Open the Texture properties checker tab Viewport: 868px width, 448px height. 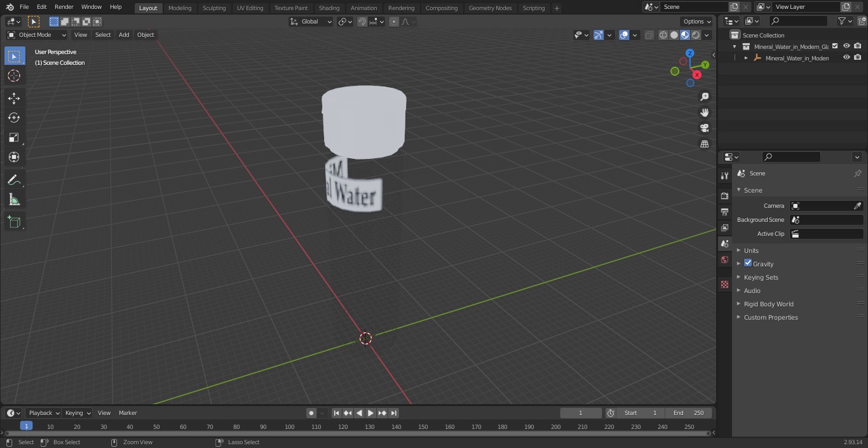724,285
